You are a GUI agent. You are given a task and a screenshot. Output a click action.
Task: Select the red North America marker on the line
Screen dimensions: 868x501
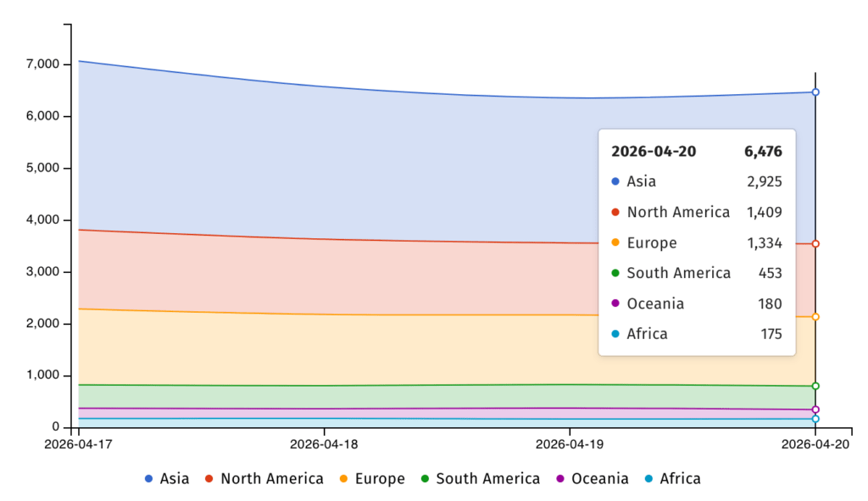[815, 243]
